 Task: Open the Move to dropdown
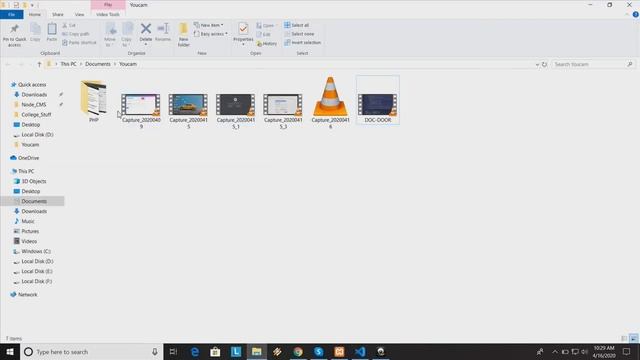point(110,35)
